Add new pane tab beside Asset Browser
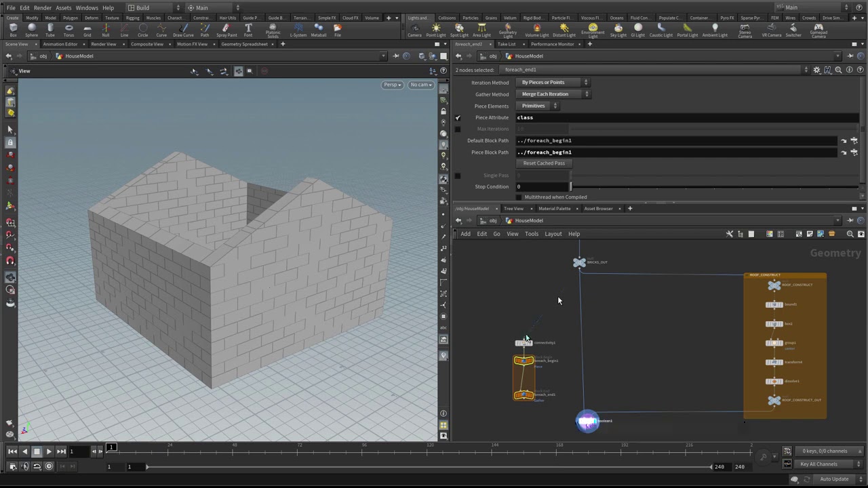This screenshot has width=868, height=488. (x=630, y=209)
